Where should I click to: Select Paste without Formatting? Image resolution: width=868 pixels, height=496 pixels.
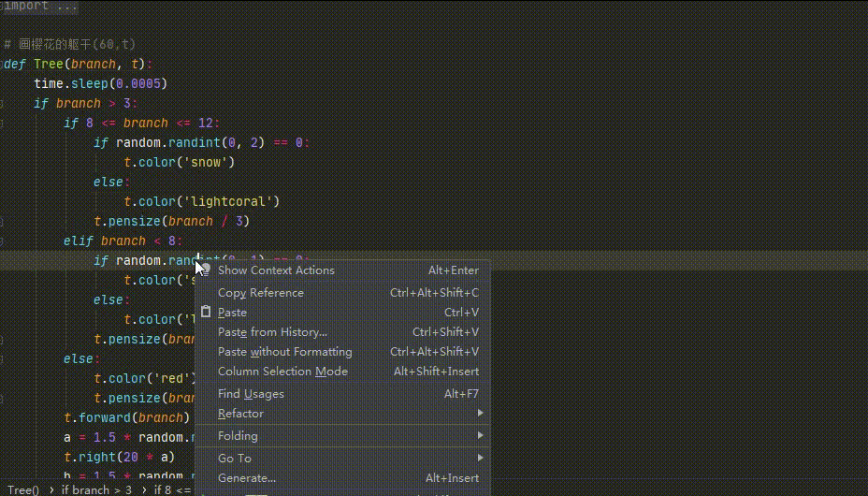coord(284,352)
